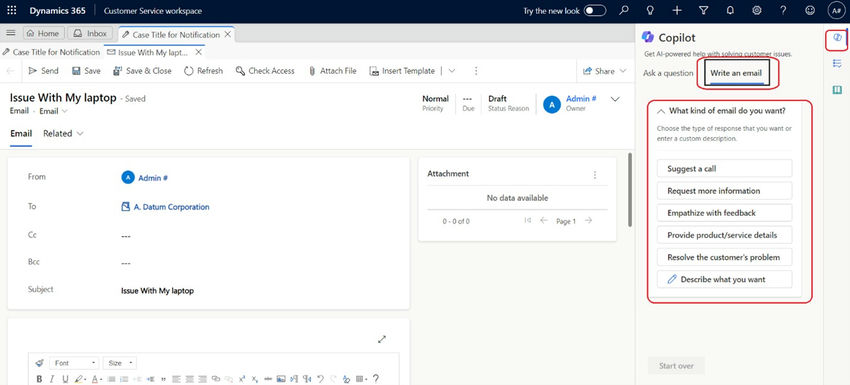Viewport: 850px width, 385px height.
Task: Open the notifications bell
Action: click(730, 11)
